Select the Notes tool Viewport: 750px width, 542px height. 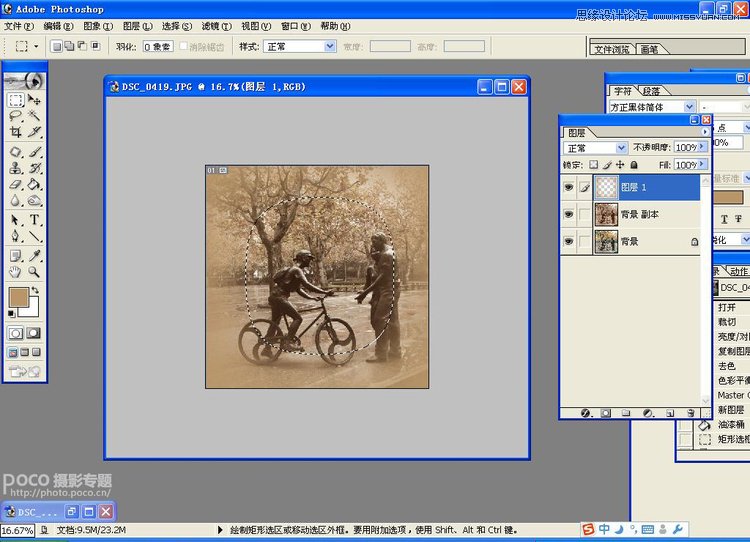pos(15,256)
